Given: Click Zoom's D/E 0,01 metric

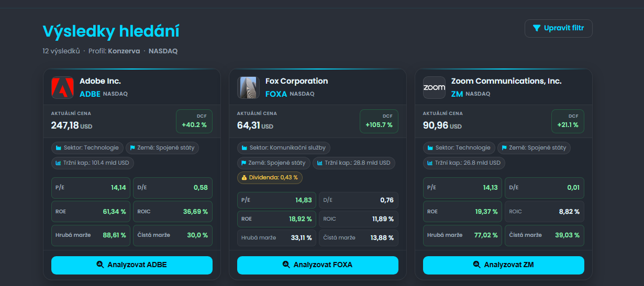Looking at the screenshot, I should click(x=545, y=188).
